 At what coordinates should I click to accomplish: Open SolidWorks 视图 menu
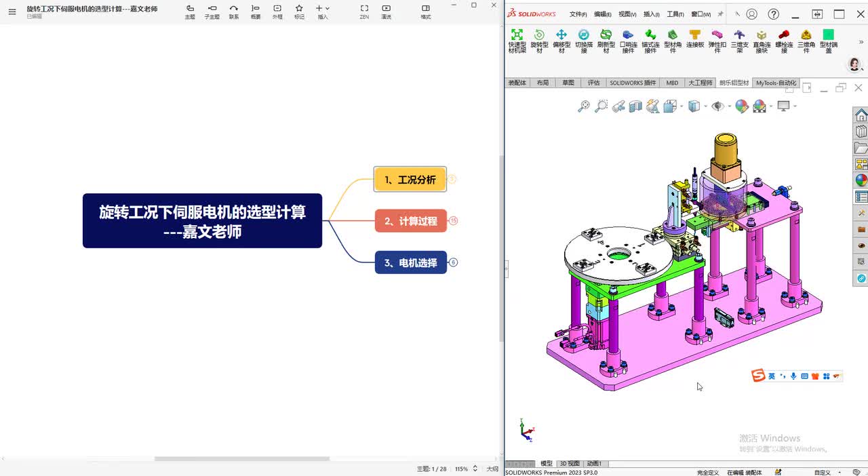coord(627,14)
